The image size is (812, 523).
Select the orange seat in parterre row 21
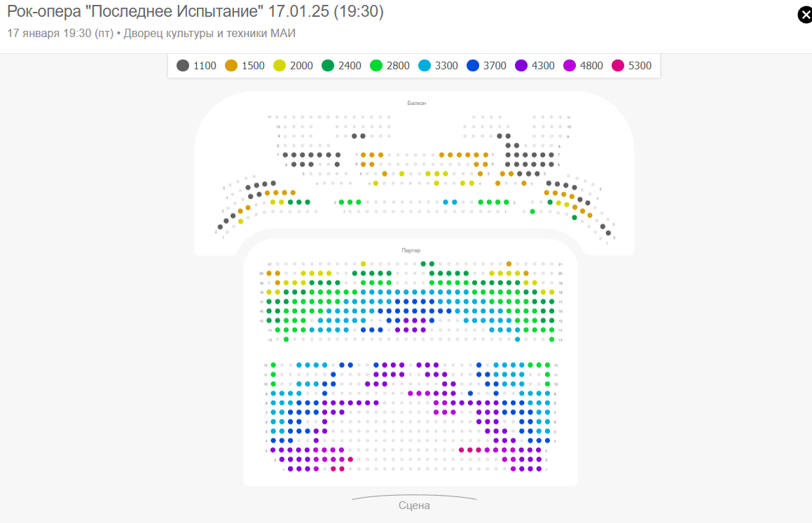tap(509, 264)
